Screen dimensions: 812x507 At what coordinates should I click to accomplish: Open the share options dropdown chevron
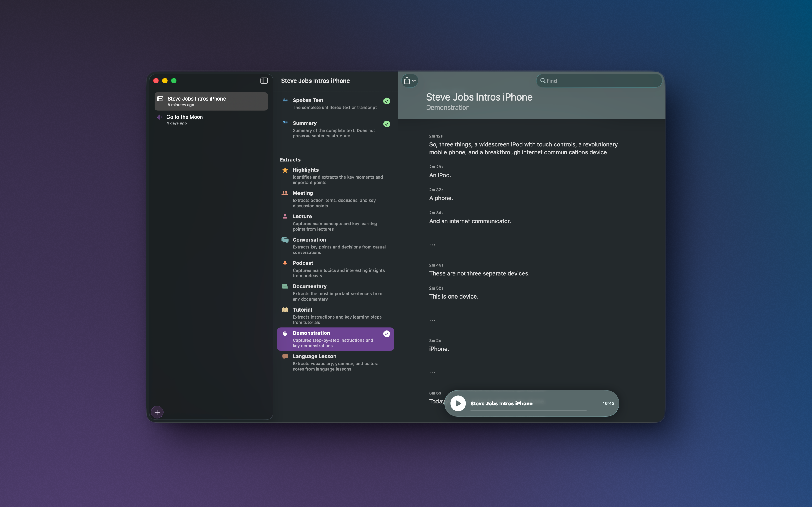(414, 81)
